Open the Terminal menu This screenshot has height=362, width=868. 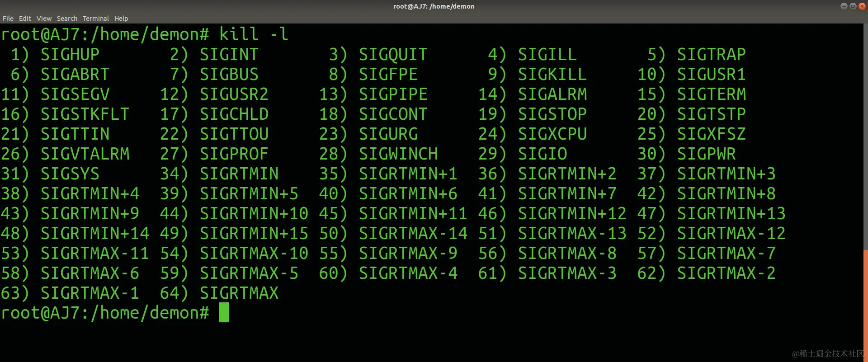(x=96, y=19)
